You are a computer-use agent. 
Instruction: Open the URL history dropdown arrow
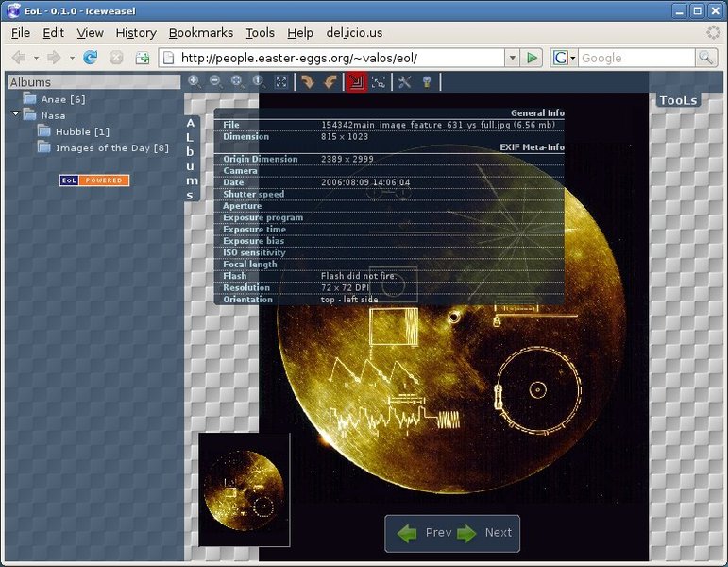pyautogui.click(x=512, y=58)
